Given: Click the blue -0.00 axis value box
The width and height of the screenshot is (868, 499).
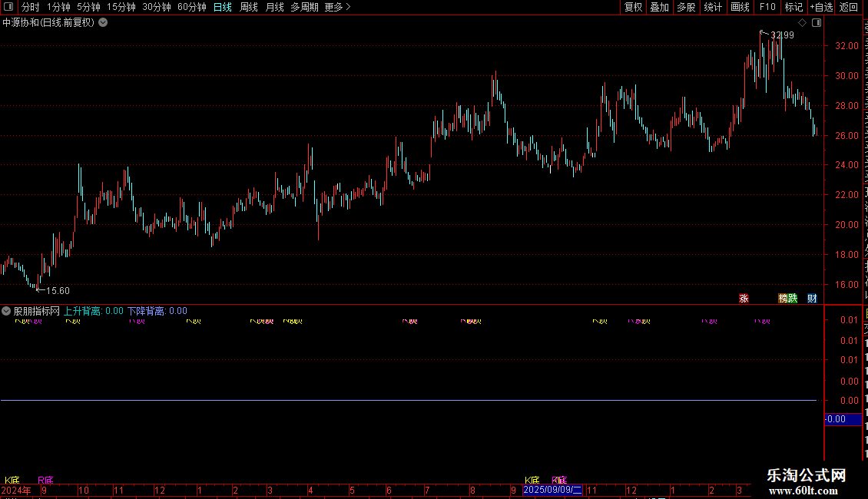Looking at the screenshot, I should tap(843, 419).
